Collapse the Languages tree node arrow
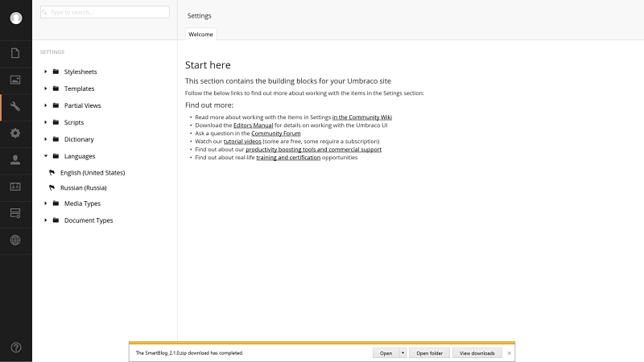644x362 pixels. click(46, 156)
